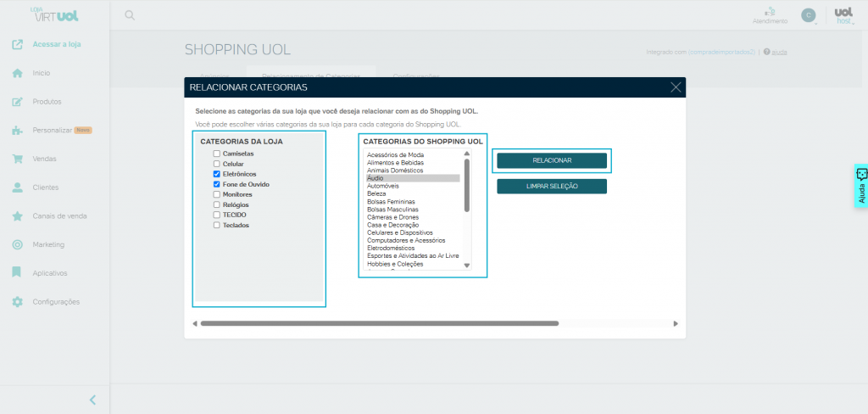This screenshot has height=414, width=868.
Task: Check the Monitores checkbox
Action: [x=217, y=194]
